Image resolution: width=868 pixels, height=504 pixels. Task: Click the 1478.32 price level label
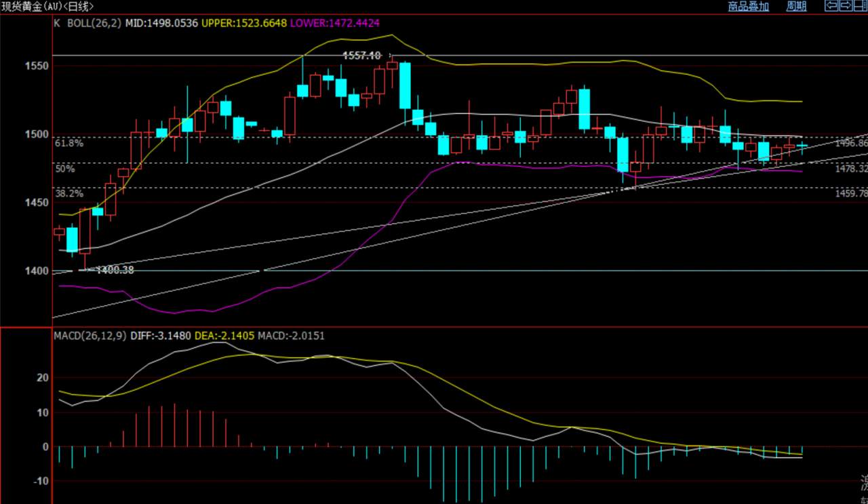[x=852, y=168]
